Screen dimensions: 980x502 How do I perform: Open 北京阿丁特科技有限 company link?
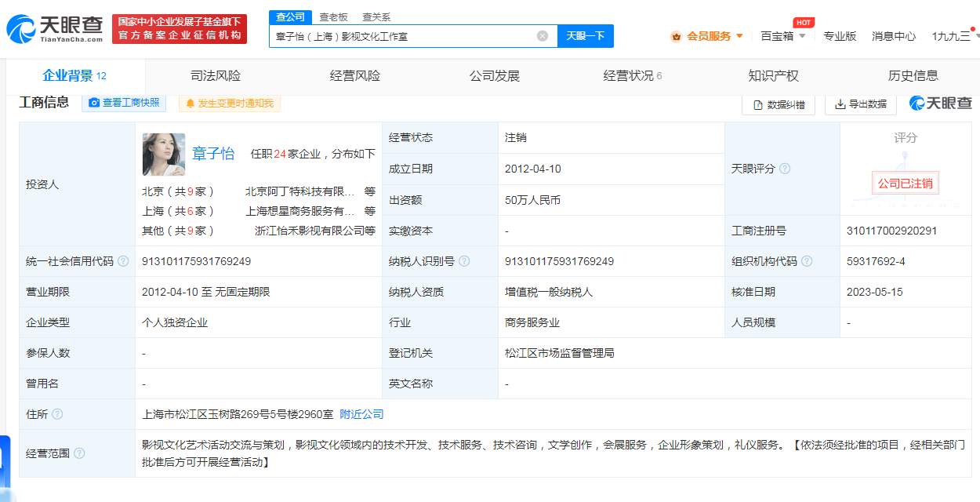[x=299, y=191]
